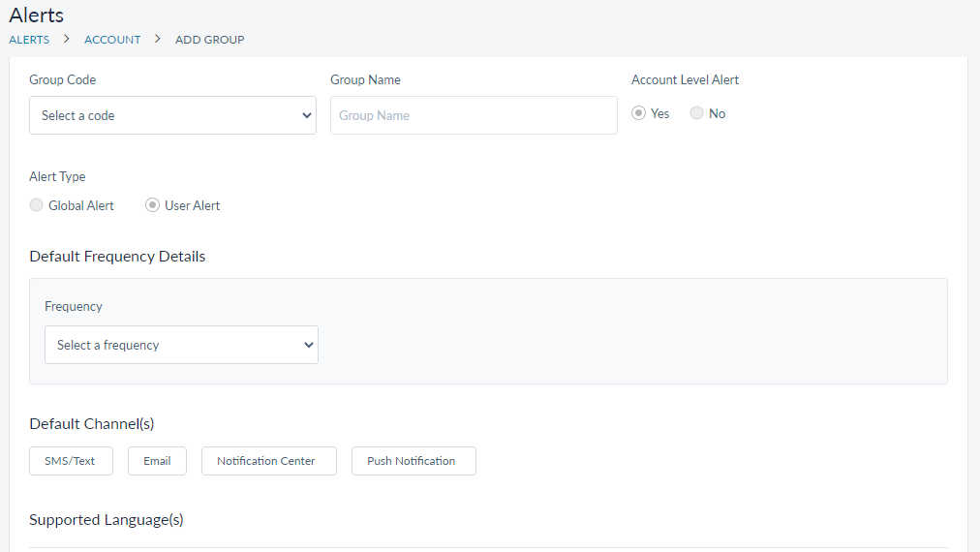Click the Default Frequency Details heading
980x552 pixels.
coord(117,257)
